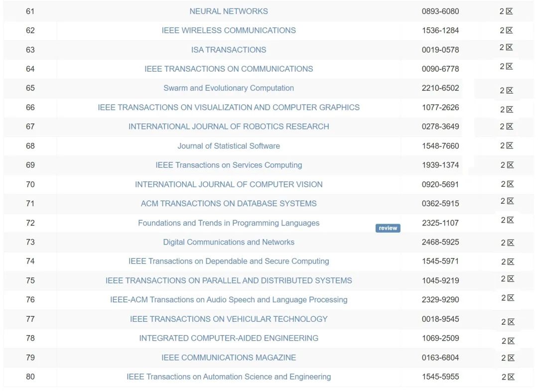Select ISSN 0920-5691 text
Viewport: 538px width, 392px height.
440,184
